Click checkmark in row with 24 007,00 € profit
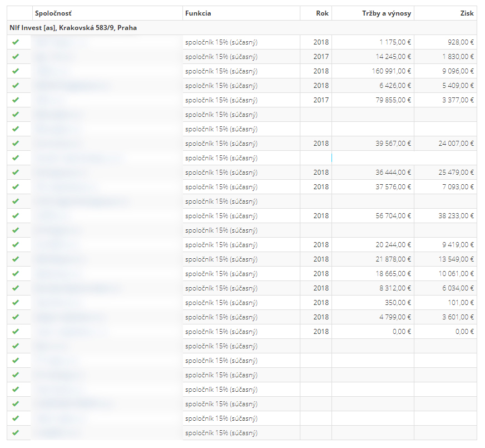 coord(16,144)
